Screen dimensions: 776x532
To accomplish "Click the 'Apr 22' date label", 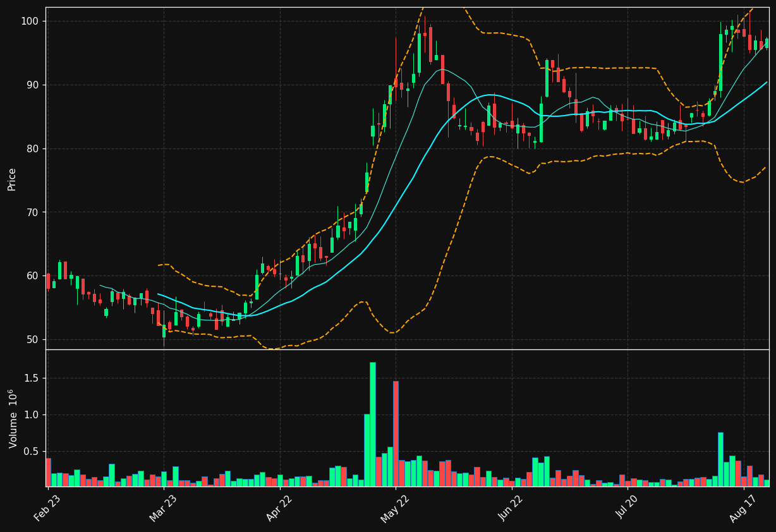I will [279, 509].
